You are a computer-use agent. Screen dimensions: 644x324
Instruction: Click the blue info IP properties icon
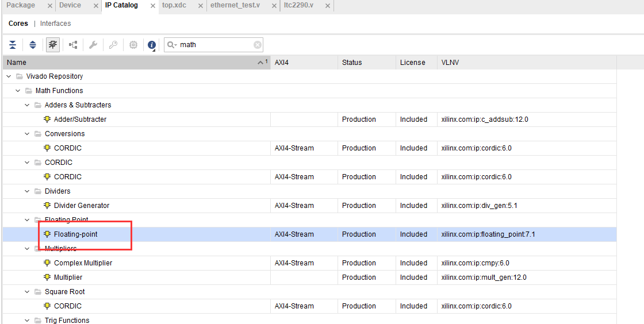(x=152, y=45)
